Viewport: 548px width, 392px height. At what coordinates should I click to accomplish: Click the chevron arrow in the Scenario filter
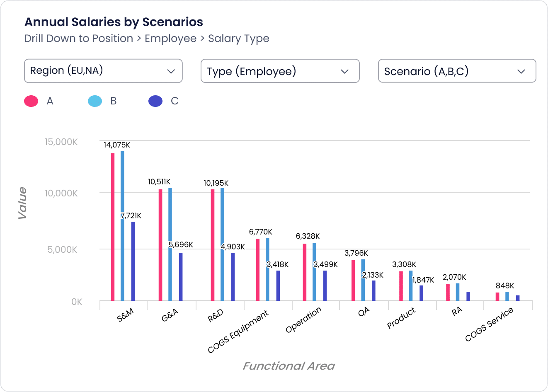coord(521,71)
